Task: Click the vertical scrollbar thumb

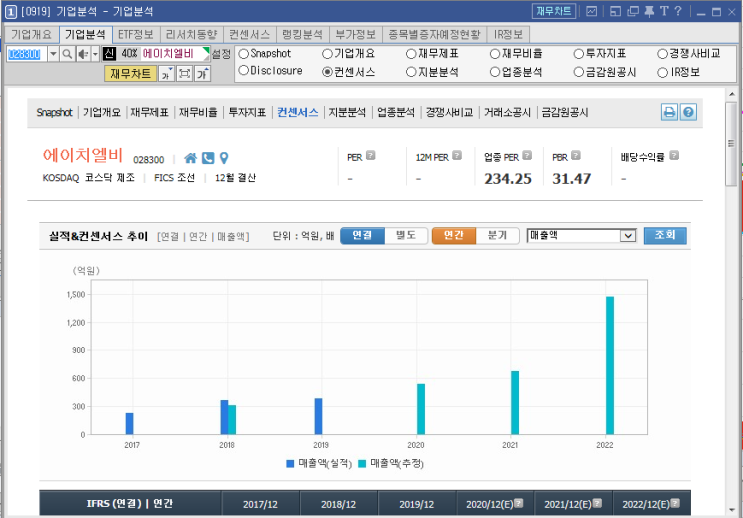Action: [x=731, y=144]
